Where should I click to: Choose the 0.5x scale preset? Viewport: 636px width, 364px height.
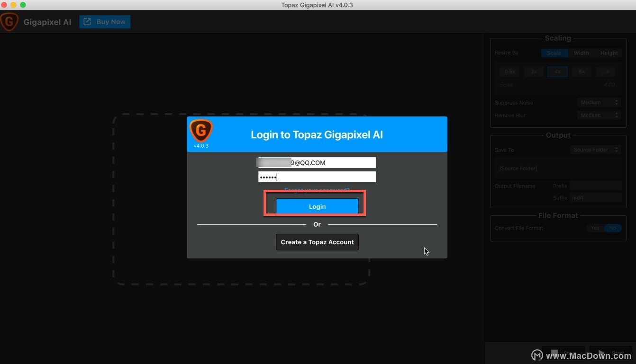[509, 71]
